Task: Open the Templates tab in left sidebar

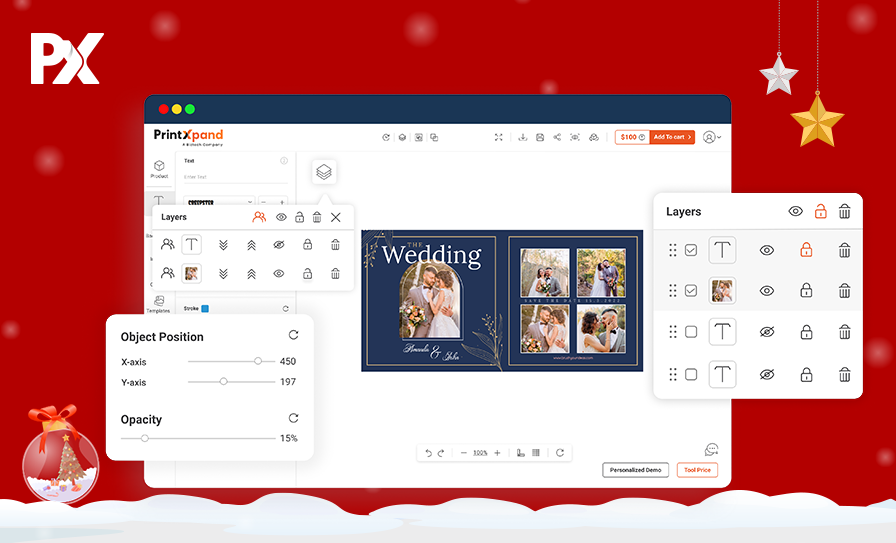Action: (x=159, y=303)
